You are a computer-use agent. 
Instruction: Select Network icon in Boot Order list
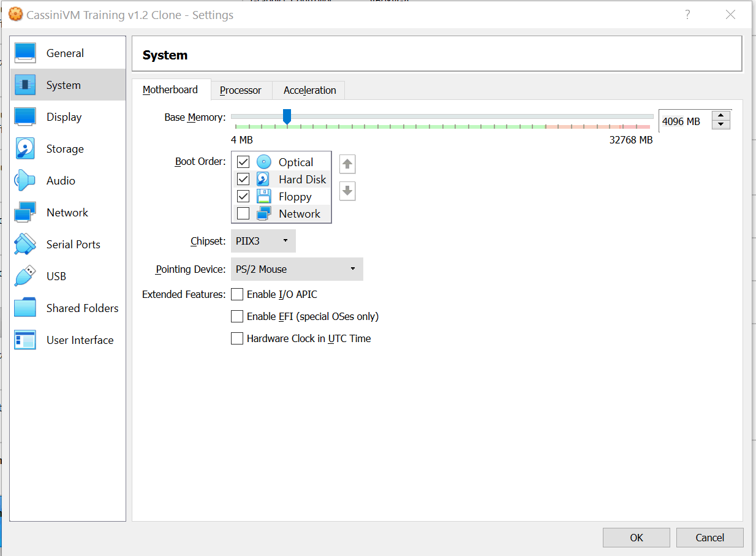click(263, 213)
